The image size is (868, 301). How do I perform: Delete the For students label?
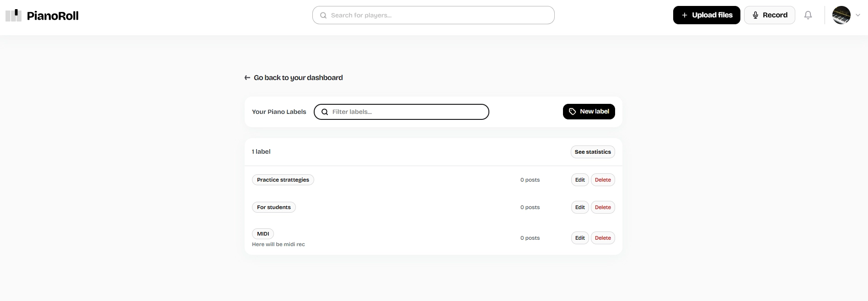point(603,207)
